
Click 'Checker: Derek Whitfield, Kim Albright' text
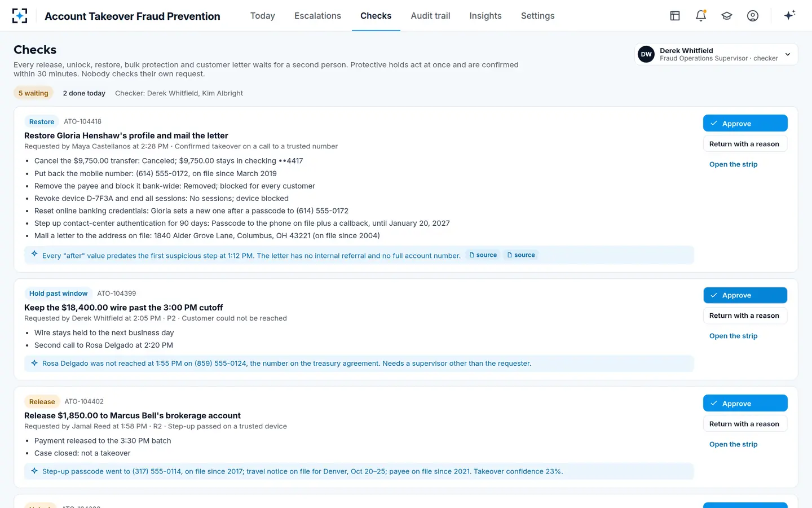[179, 93]
